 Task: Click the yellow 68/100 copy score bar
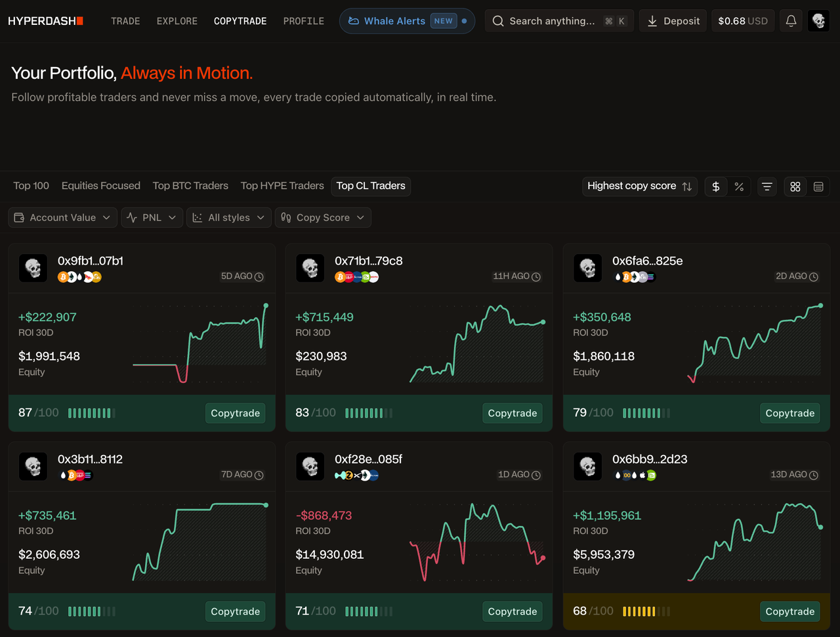[646, 611]
